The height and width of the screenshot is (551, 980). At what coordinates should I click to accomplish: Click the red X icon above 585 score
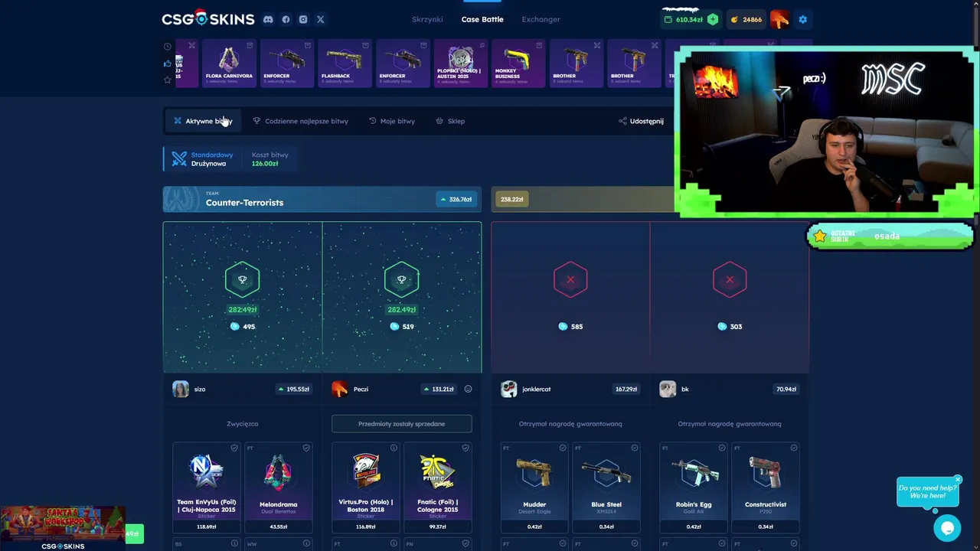[570, 279]
